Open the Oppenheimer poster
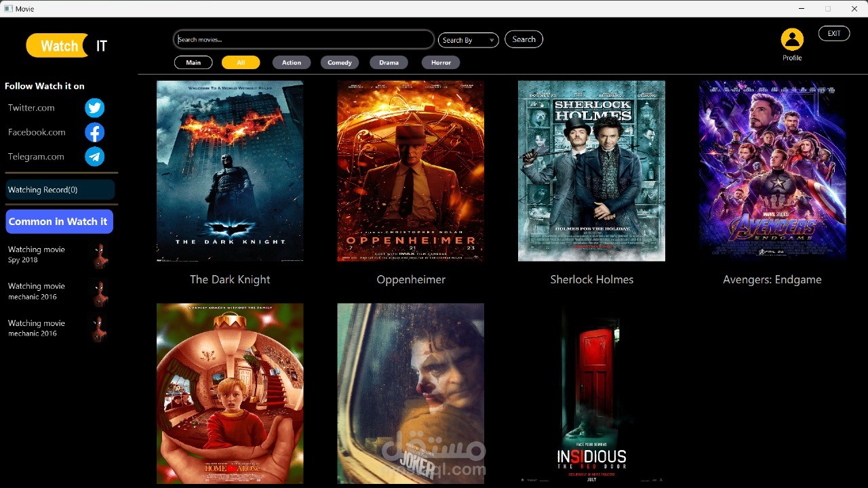 click(x=411, y=171)
